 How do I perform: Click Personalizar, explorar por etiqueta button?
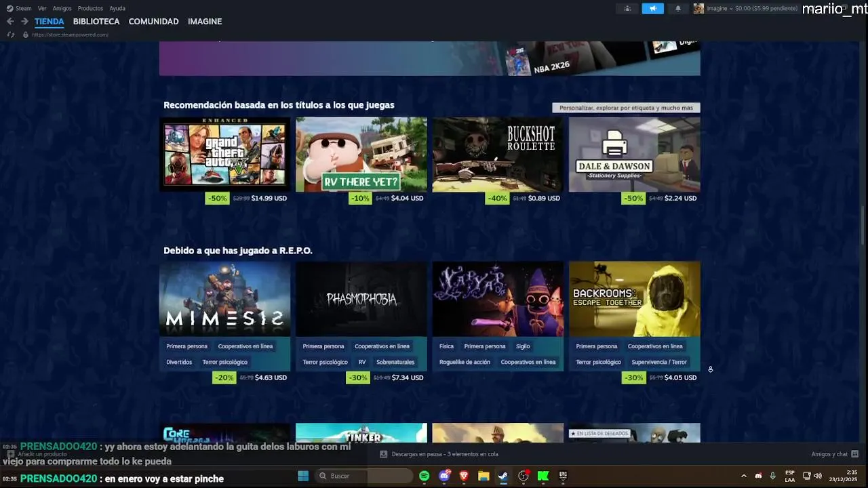[626, 108]
